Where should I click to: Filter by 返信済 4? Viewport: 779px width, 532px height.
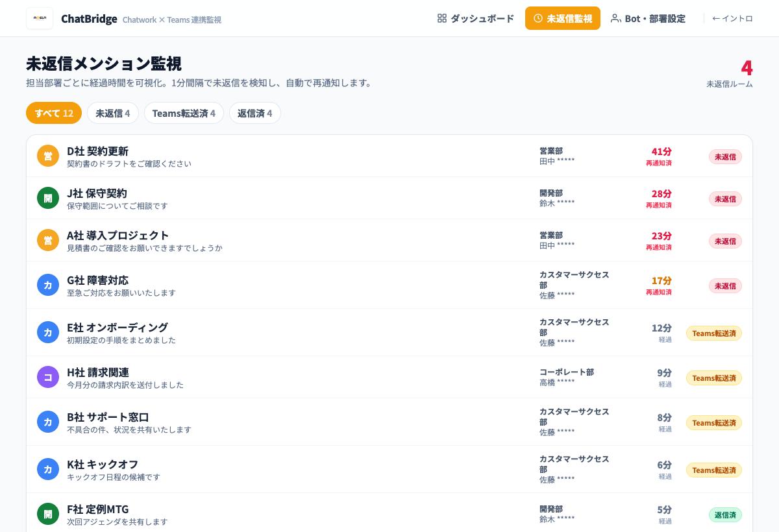point(255,113)
